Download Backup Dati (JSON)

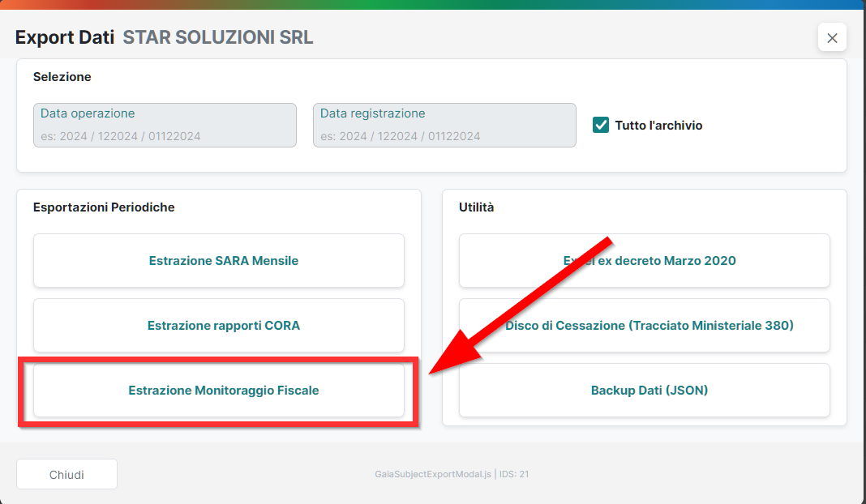click(645, 391)
